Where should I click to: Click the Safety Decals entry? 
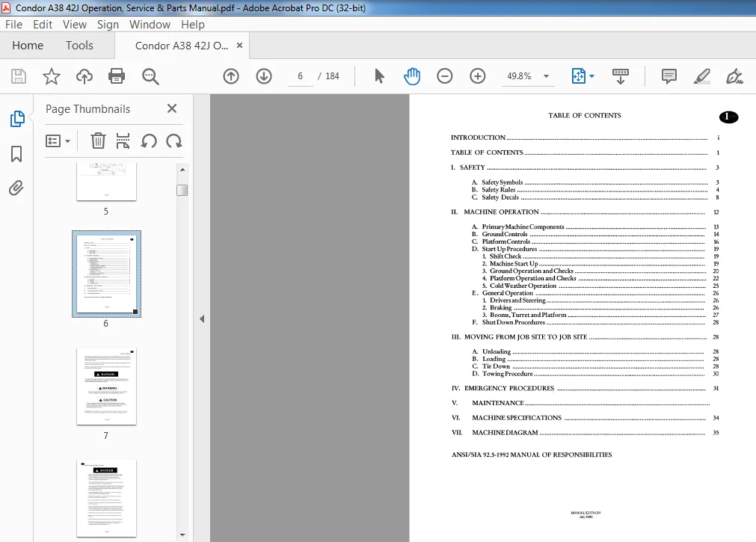pyautogui.click(x=595, y=197)
